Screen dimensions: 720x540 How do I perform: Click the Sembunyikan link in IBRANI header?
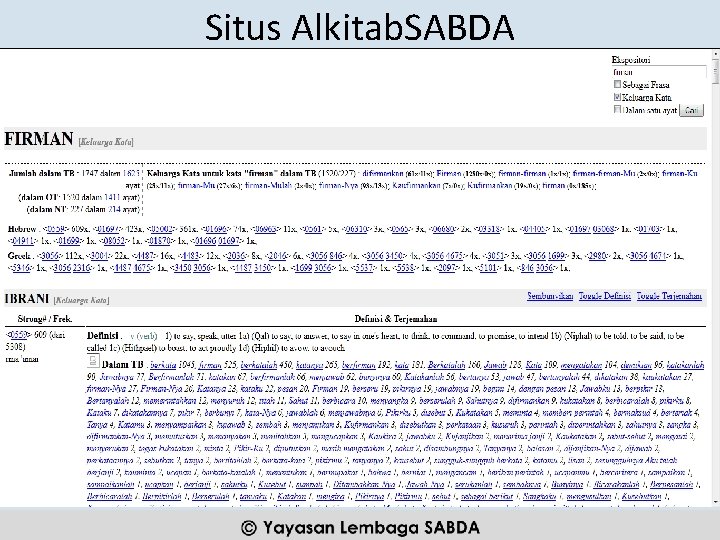pyautogui.click(x=550, y=296)
